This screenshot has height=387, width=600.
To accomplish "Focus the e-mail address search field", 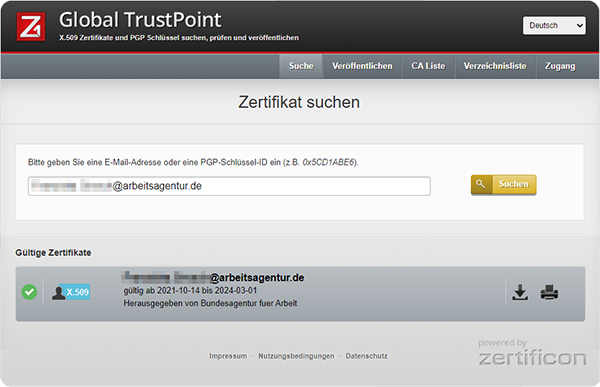I will tap(229, 186).
